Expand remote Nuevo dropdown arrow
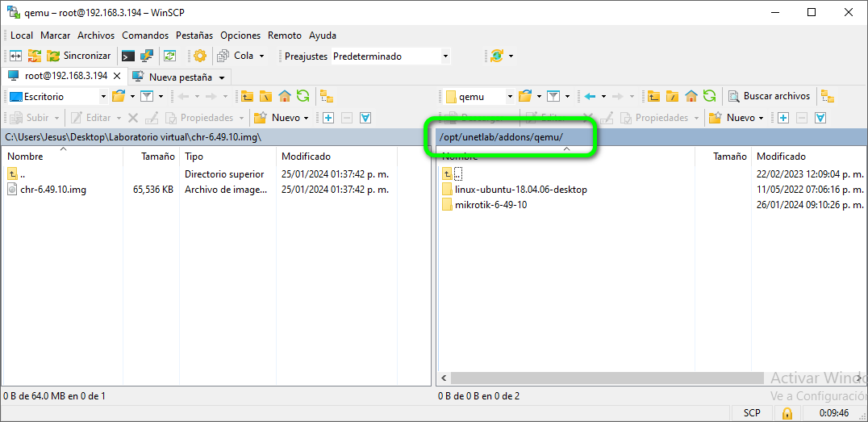868x422 pixels. [x=761, y=118]
